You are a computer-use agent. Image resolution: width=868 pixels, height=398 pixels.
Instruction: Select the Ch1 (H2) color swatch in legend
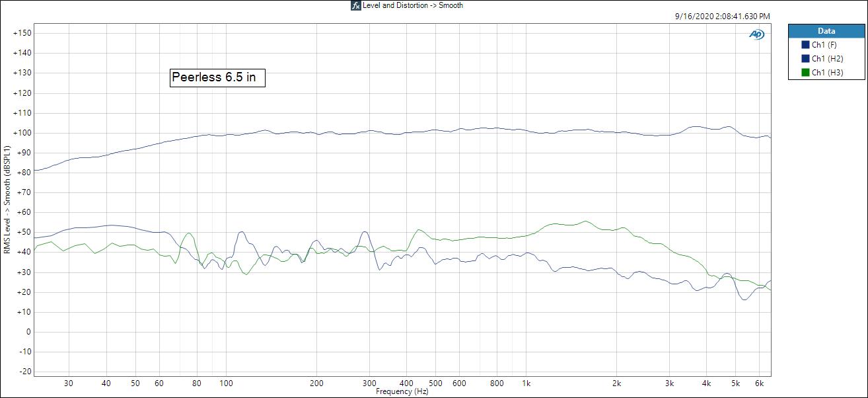click(x=805, y=59)
